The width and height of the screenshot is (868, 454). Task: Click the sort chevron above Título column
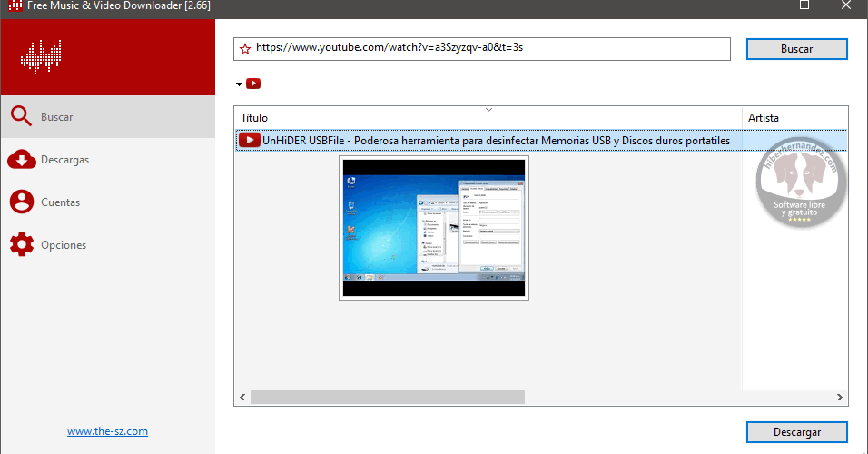[488, 110]
